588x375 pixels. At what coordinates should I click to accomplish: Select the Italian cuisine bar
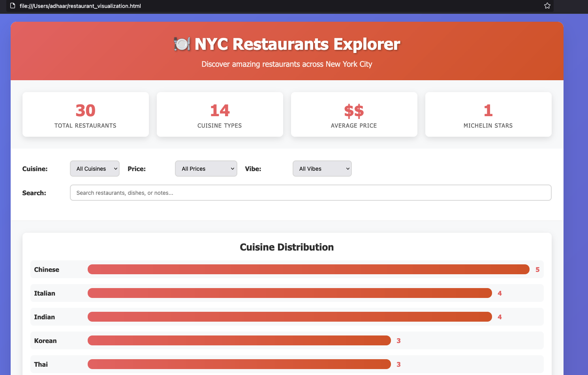(x=289, y=293)
